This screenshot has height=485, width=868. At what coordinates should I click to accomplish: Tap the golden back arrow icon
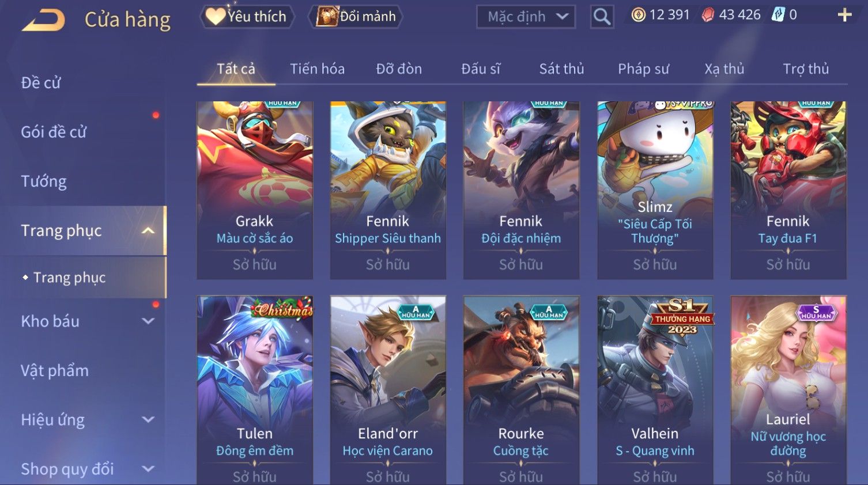pos(43,20)
